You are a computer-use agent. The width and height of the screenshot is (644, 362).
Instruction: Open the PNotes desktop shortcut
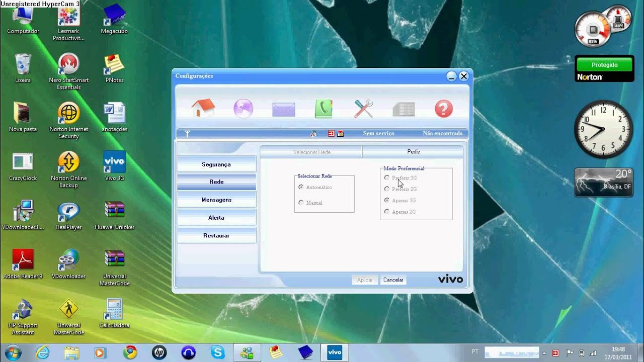click(114, 68)
